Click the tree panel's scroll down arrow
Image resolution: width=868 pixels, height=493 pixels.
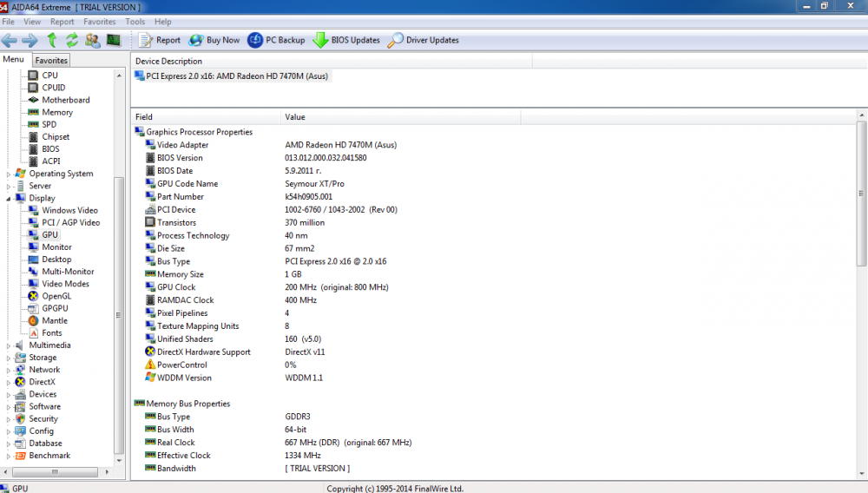pos(119,460)
